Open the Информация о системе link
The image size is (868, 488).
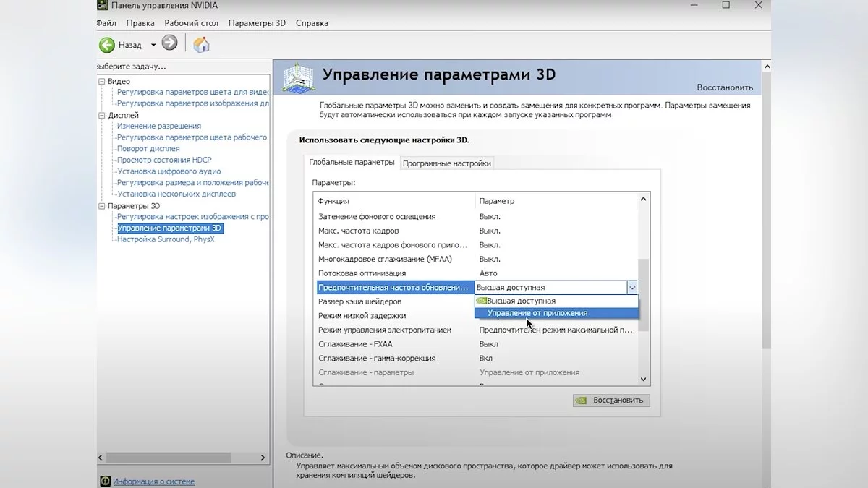click(153, 481)
